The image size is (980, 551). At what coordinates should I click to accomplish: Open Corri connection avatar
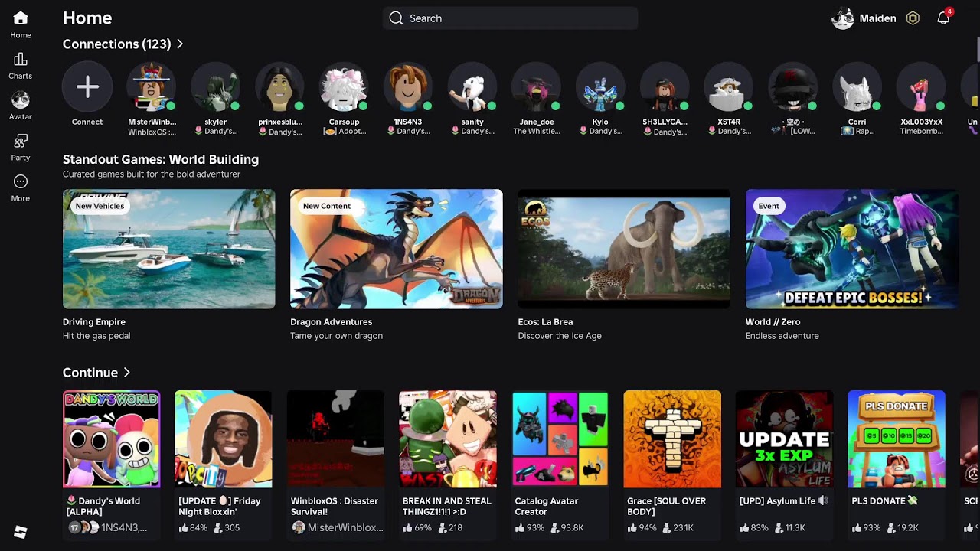(857, 87)
